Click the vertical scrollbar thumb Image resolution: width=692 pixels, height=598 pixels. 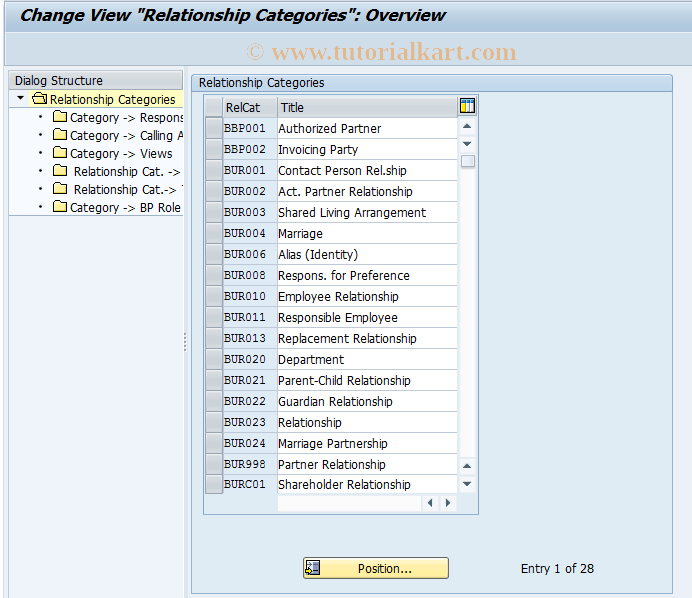[467, 161]
